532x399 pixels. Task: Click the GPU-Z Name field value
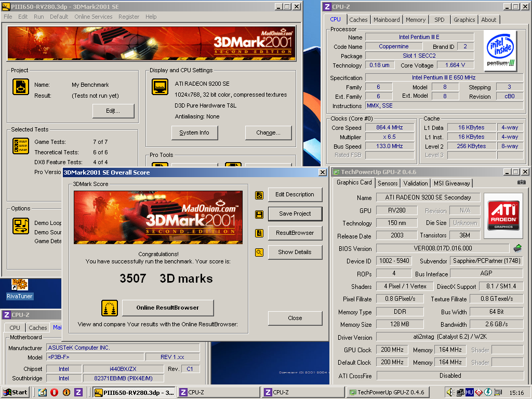[428, 197]
